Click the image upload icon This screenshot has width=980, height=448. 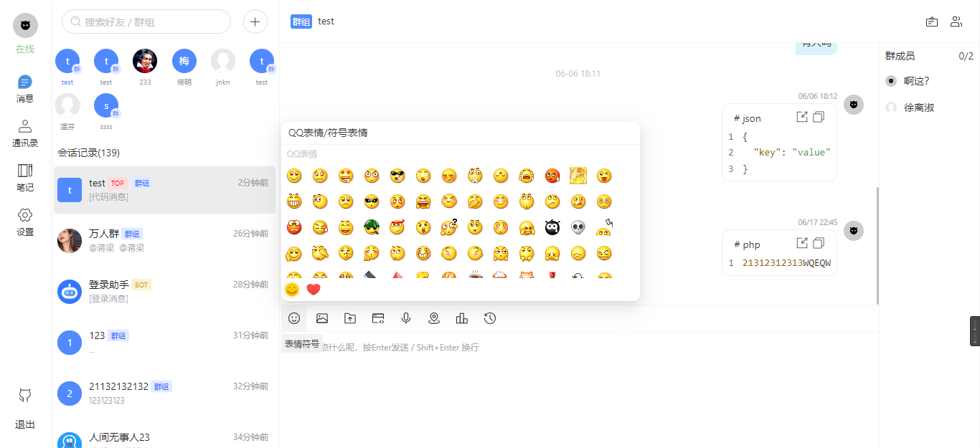tap(322, 318)
